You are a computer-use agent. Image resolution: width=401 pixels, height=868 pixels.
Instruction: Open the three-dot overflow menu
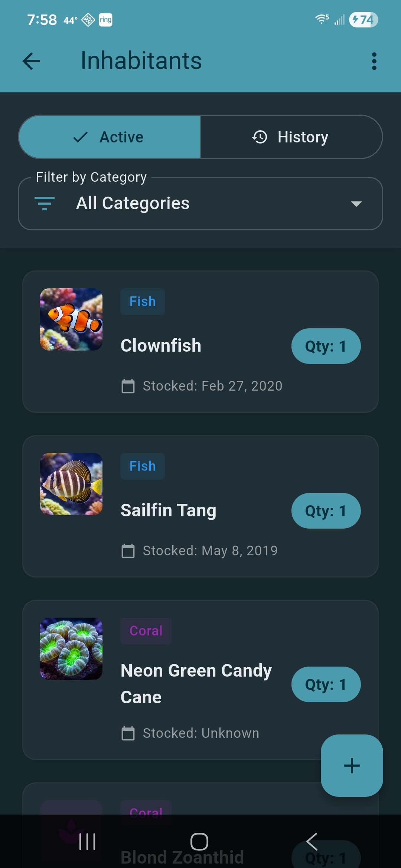coord(374,61)
